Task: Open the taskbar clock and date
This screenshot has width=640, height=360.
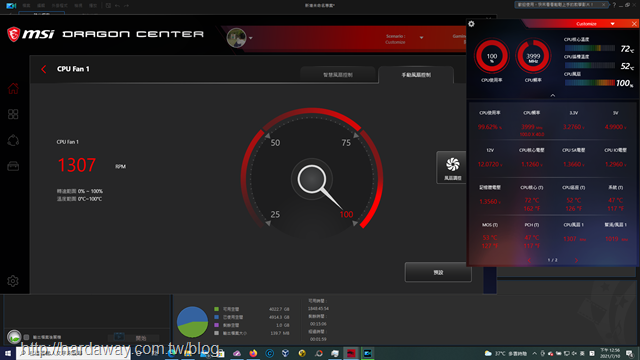Action: click(x=610, y=353)
